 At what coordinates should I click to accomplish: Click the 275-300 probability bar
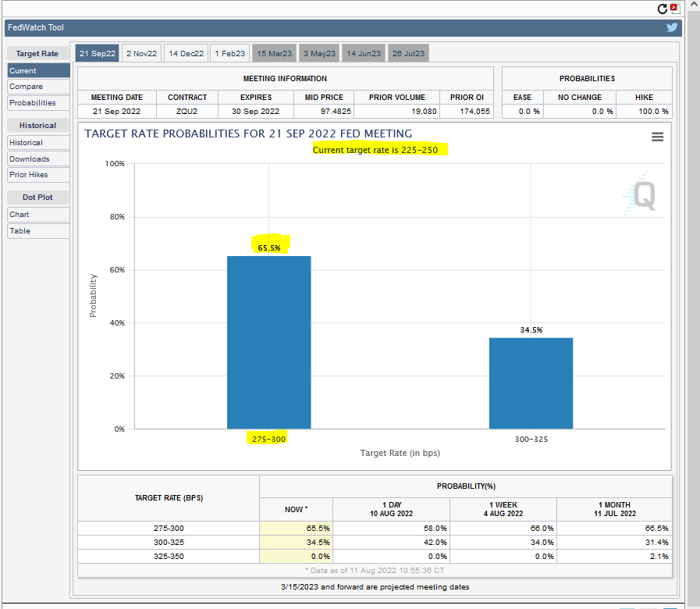click(268, 342)
